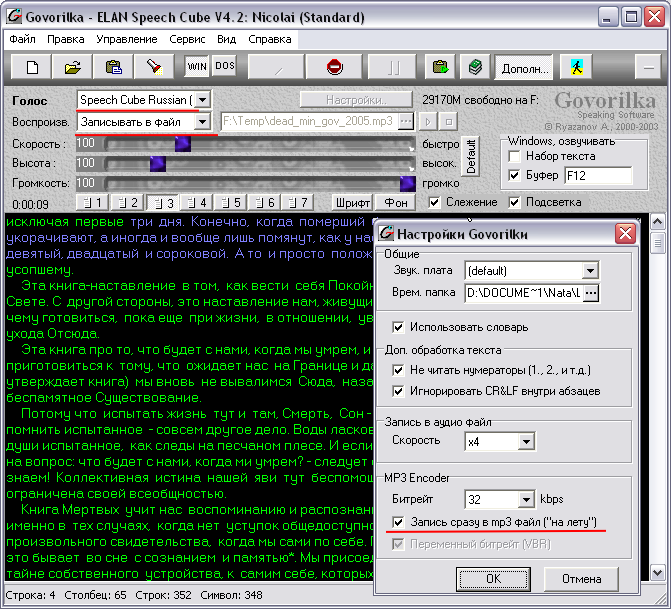Browse for temp folder in settings
The height and width of the screenshot is (609, 671).
(x=591, y=293)
